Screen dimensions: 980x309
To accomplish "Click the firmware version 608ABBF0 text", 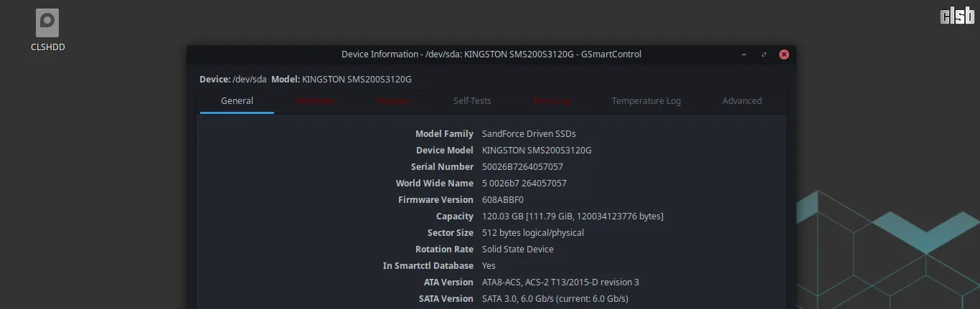I will tap(503, 200).
